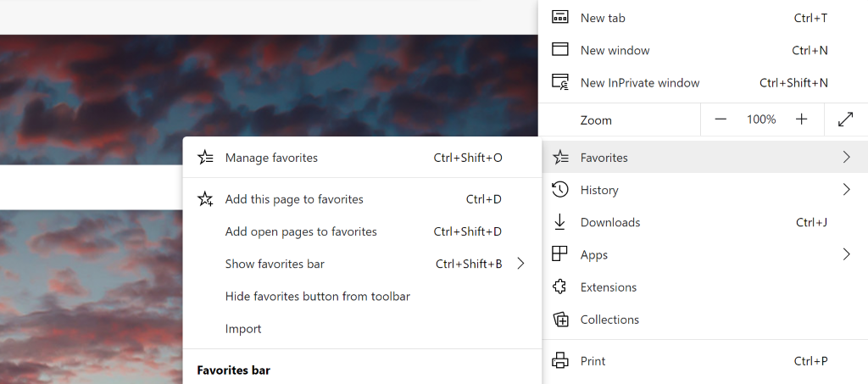This screenshot has width=868, height=384.
Task: Click the Apps grid icon
Action: pos(559,254)
